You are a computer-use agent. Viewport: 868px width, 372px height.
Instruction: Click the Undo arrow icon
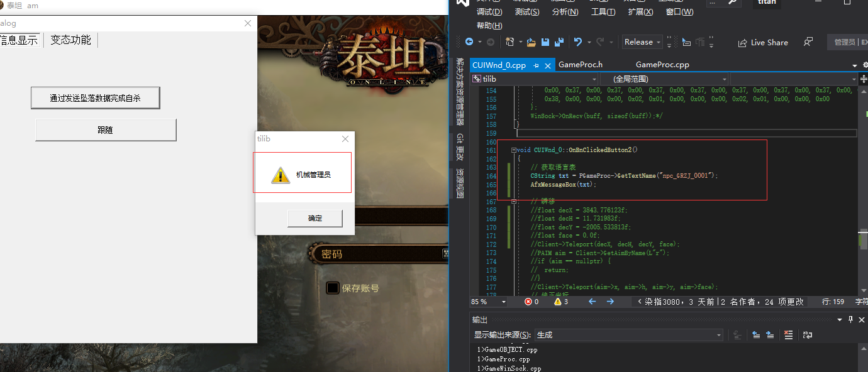578,42
